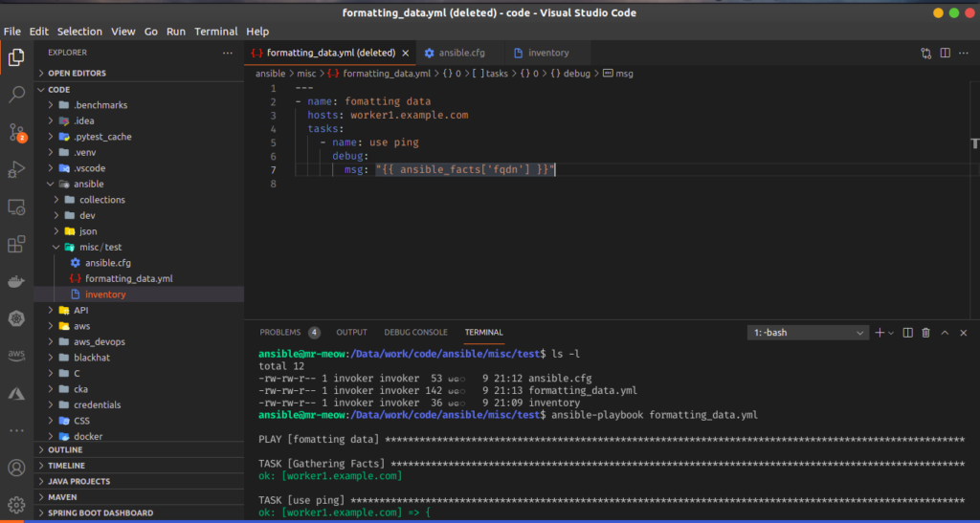Expand the MAVEN section

[x=139, y=497]
